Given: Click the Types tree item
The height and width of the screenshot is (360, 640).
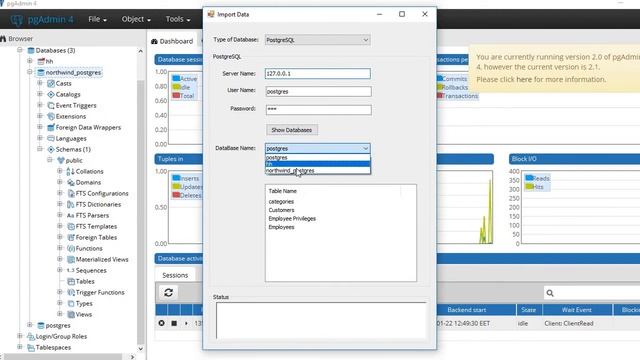Looking at the screenshot, I should (x=84, y=304).
